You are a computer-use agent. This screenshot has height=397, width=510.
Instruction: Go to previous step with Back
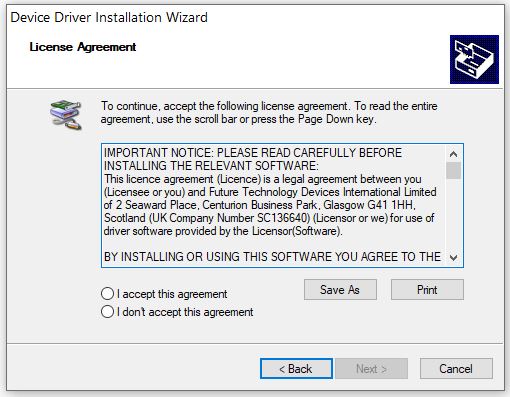[x=296, y=369]
